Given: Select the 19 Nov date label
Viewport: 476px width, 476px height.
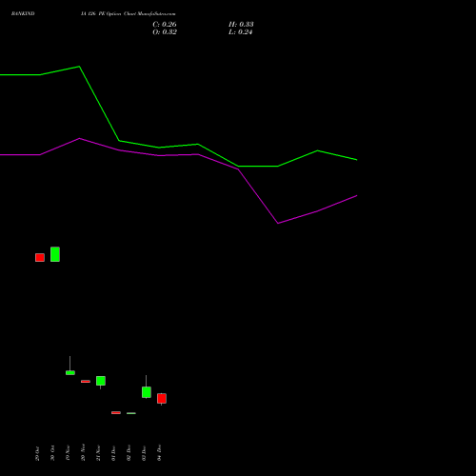Looking at the screenshot, I should tap(68, 453).
